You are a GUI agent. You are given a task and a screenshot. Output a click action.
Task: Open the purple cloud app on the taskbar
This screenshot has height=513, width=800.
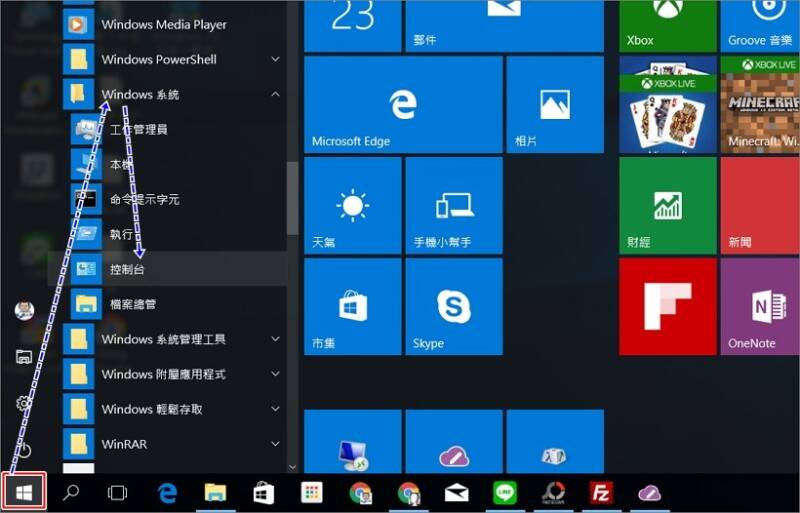[649, 493]
